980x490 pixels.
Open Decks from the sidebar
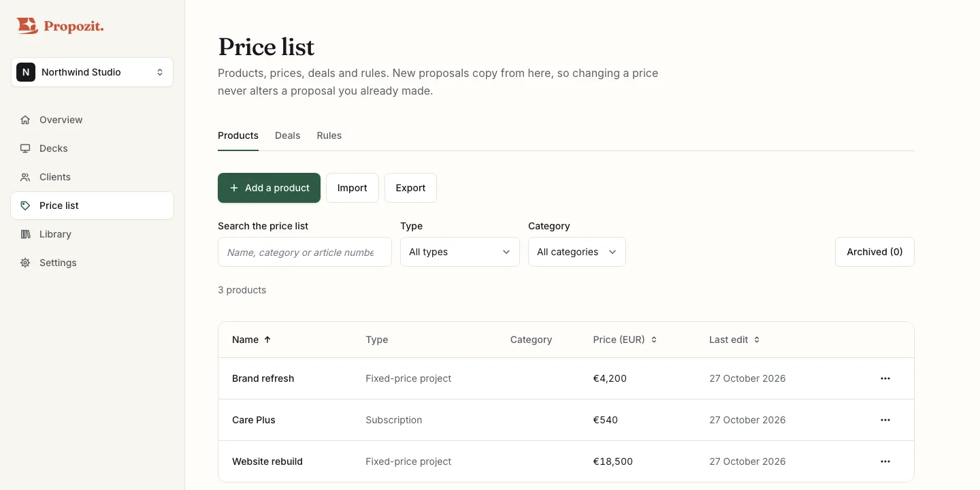92,148
